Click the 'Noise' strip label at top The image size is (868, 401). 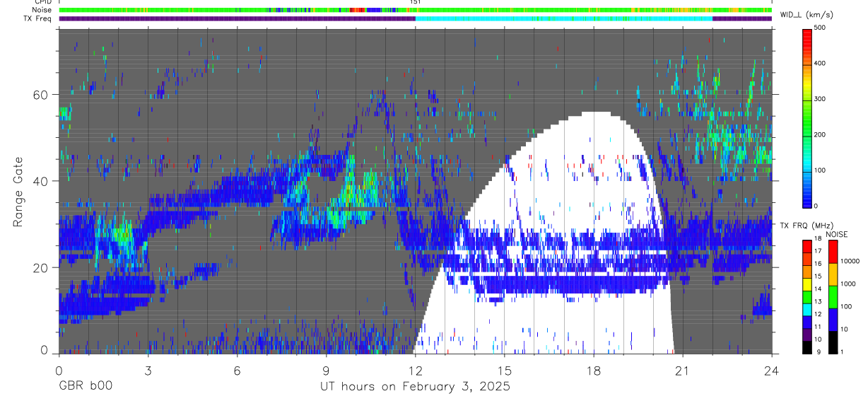(x=42, y=10)
